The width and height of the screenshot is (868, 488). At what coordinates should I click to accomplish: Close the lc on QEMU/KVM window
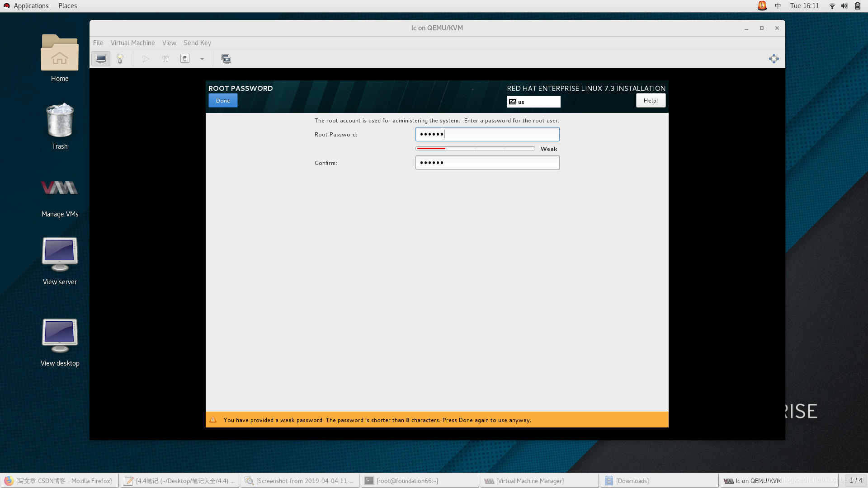pos(777,28)
